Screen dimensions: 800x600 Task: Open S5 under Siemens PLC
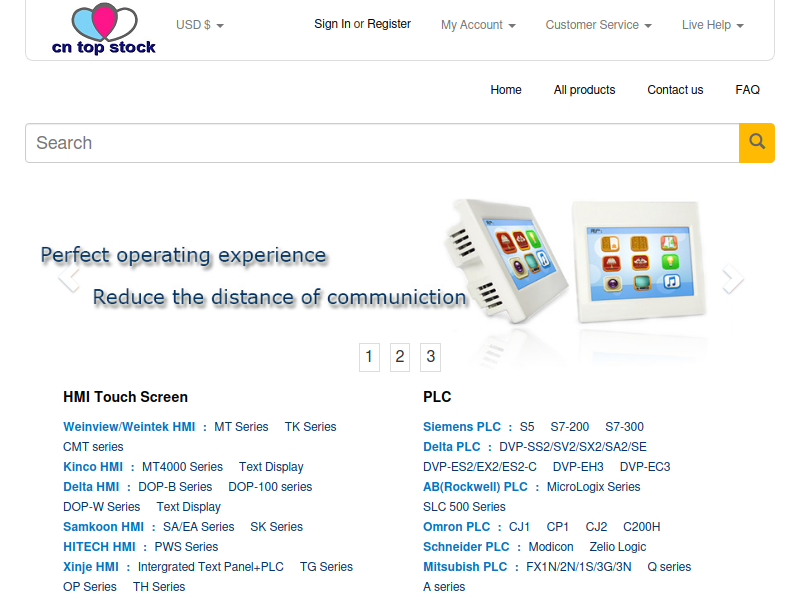pyautogui.click(x=527, y=427)
